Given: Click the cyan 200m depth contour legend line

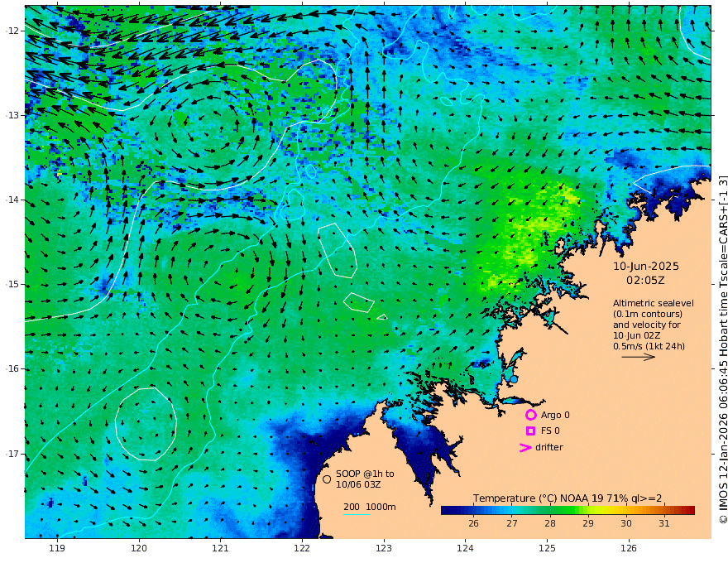Looking at the screenshot, I should (357, 514).
